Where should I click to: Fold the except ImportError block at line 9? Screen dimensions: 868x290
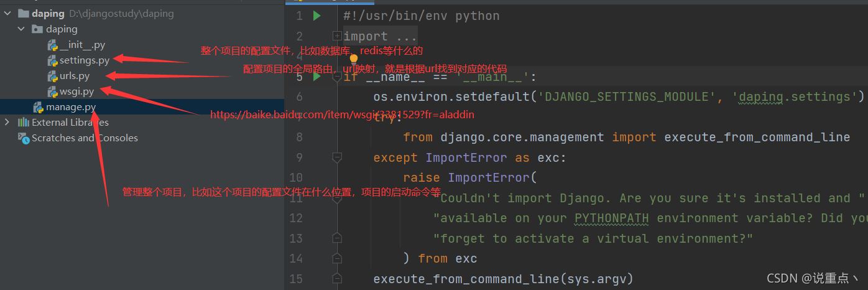tap(337, 158)
